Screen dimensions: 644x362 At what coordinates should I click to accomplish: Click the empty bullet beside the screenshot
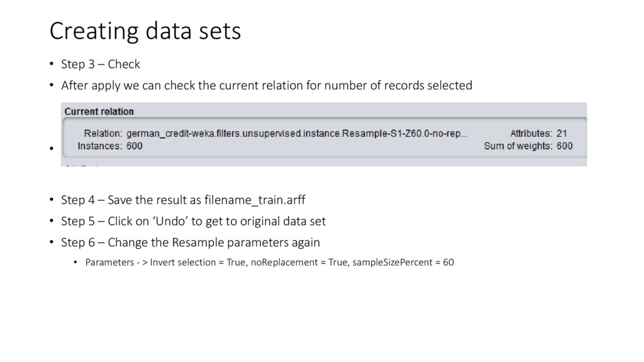tap(52, 148)
